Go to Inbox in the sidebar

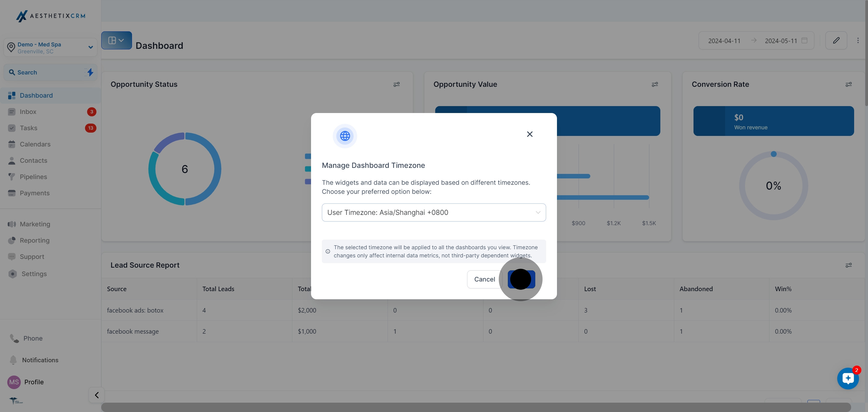[28, 112]
